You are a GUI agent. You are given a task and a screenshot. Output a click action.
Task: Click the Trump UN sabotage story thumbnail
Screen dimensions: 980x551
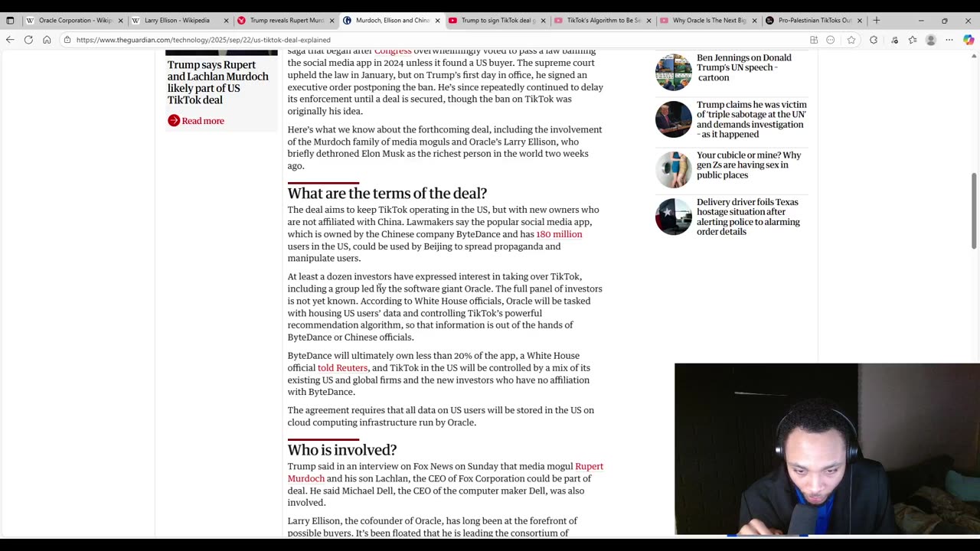(x=674, y=119)
